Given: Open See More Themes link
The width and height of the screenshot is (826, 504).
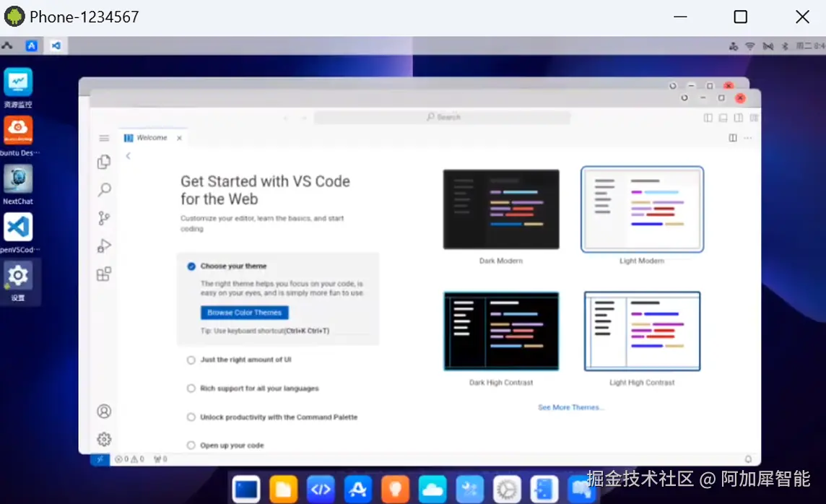Looking at the screenshot, I should click(571, 407).
